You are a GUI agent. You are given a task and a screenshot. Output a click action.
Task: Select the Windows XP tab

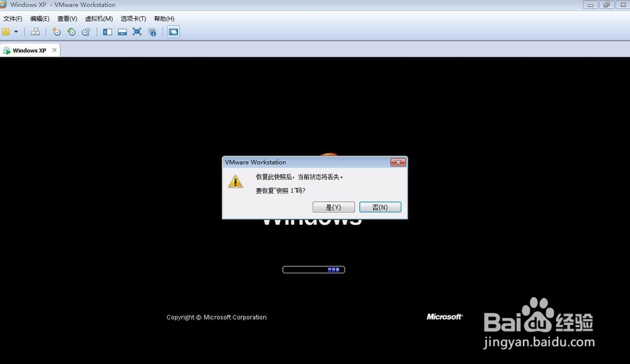point(30,50)
